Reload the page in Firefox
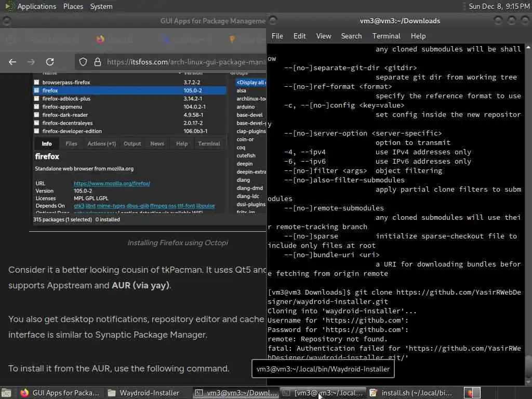This screenshot has width=532, height=399. [x=50, y=62]
